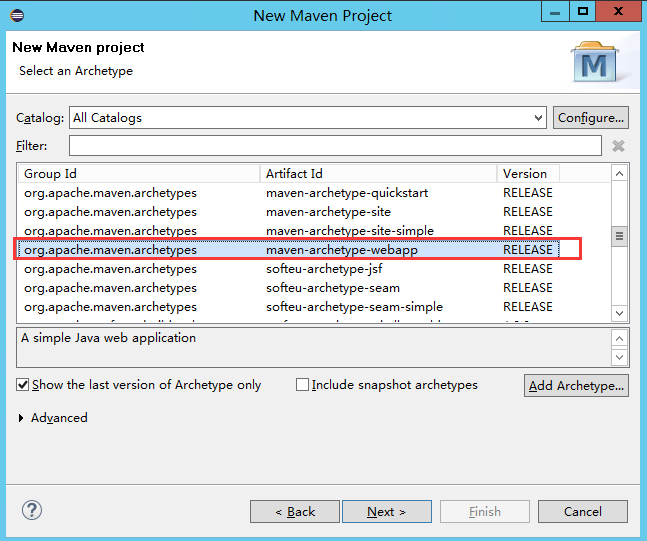The height and width of the screenshot is (541, 647).
Task: Expand the Advanced section
Action: tap(21, 418)
